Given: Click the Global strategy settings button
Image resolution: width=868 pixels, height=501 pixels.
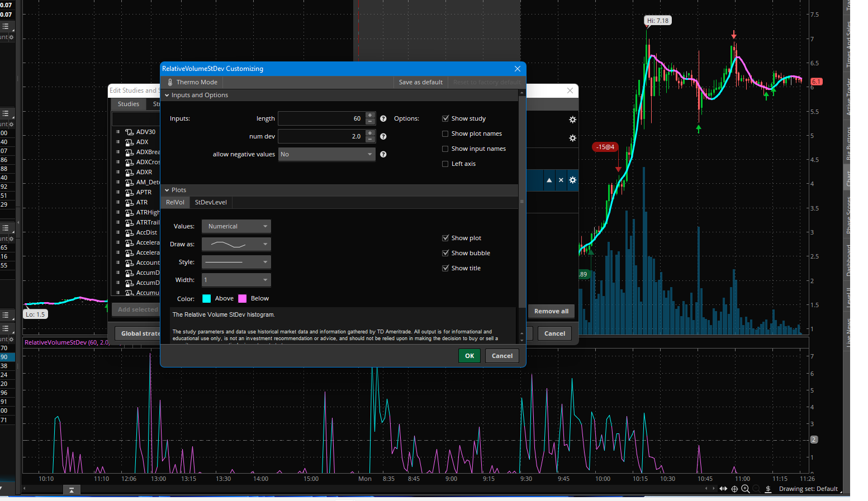Looking at the screenshot, I should click(x=138, y=333).
